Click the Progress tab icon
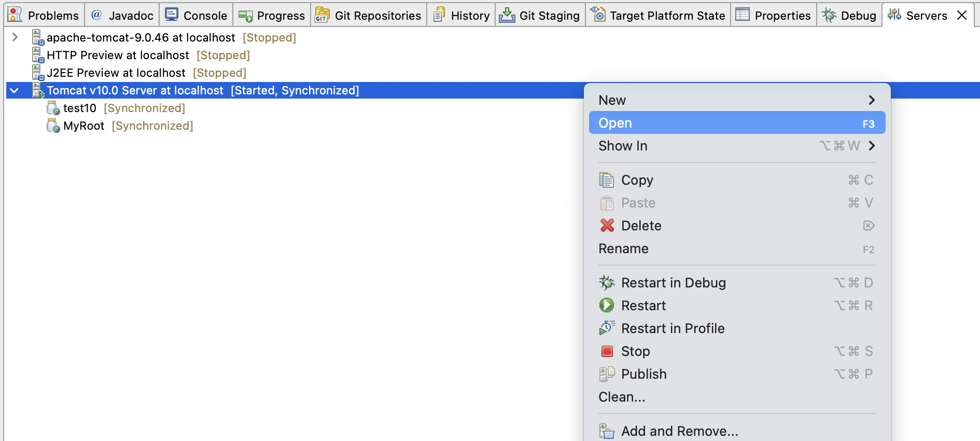980x441 pixels. (x=245, y=16)
